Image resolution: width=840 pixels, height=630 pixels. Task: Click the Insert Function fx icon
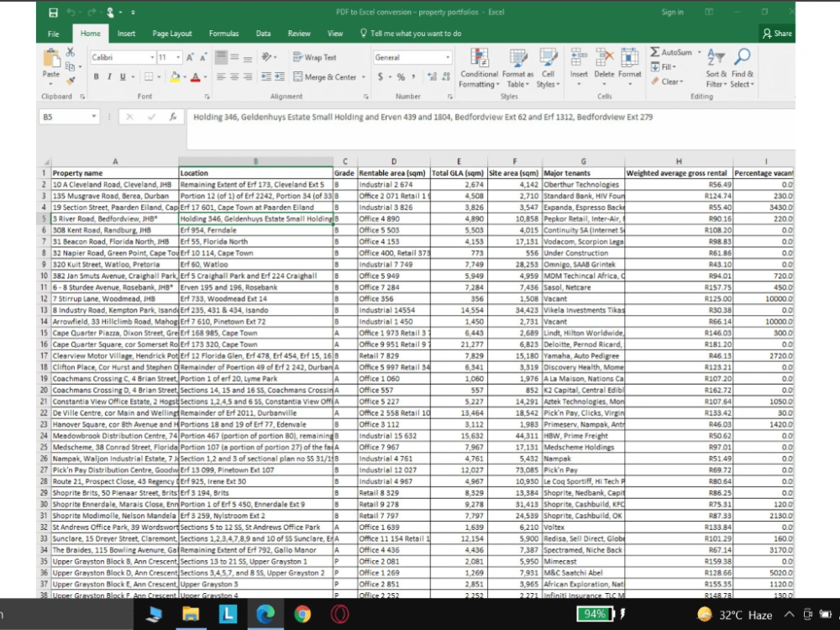pos(173,117)
